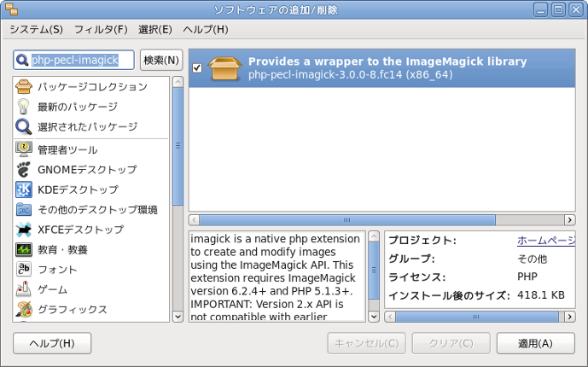Click the admin tools monitor icon
588x367 pixels.
pos(24,149)
